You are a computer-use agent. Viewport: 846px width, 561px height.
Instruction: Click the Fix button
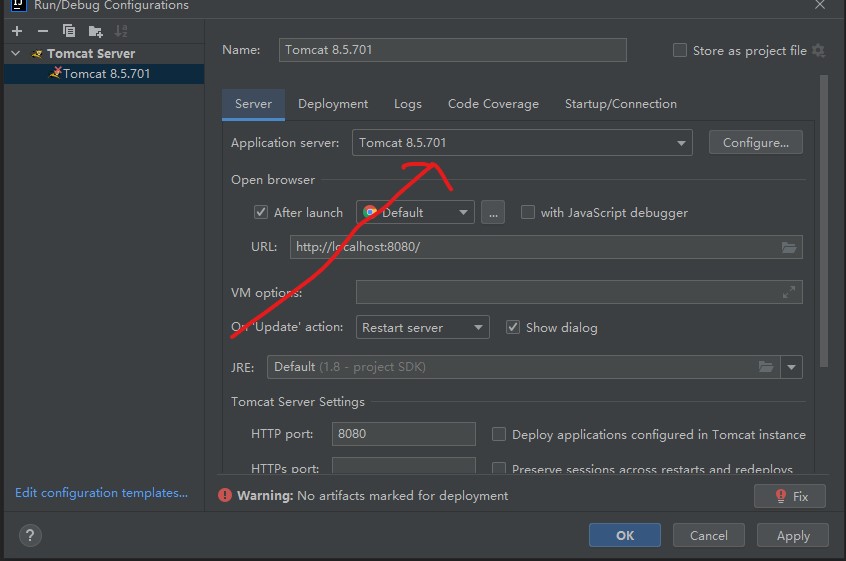pos(790,496)
